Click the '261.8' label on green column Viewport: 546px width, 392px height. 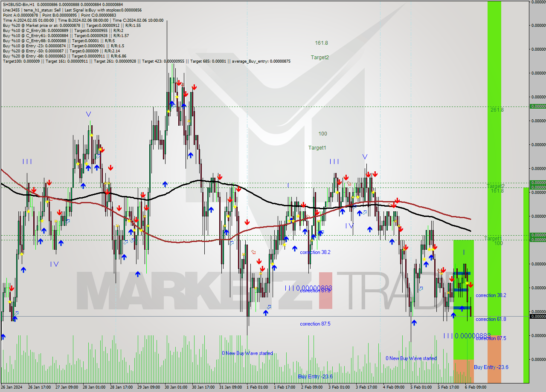pos(497,110)
